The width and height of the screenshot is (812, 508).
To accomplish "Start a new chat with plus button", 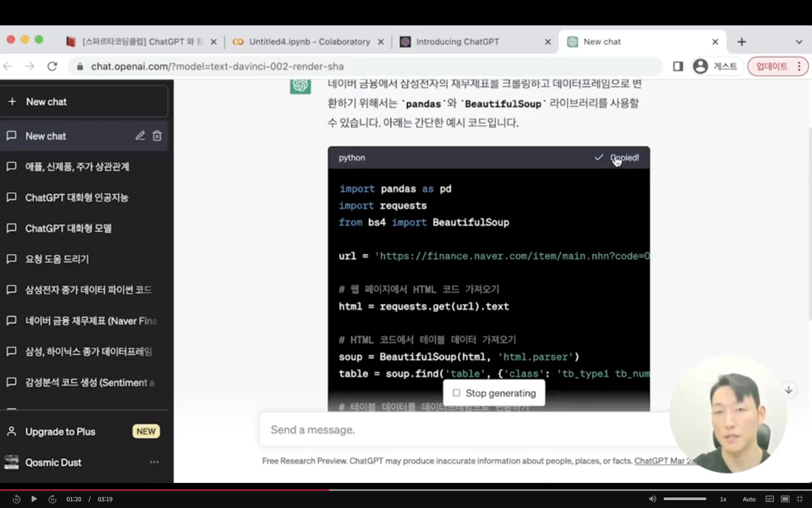I will (x=83, y=102).
